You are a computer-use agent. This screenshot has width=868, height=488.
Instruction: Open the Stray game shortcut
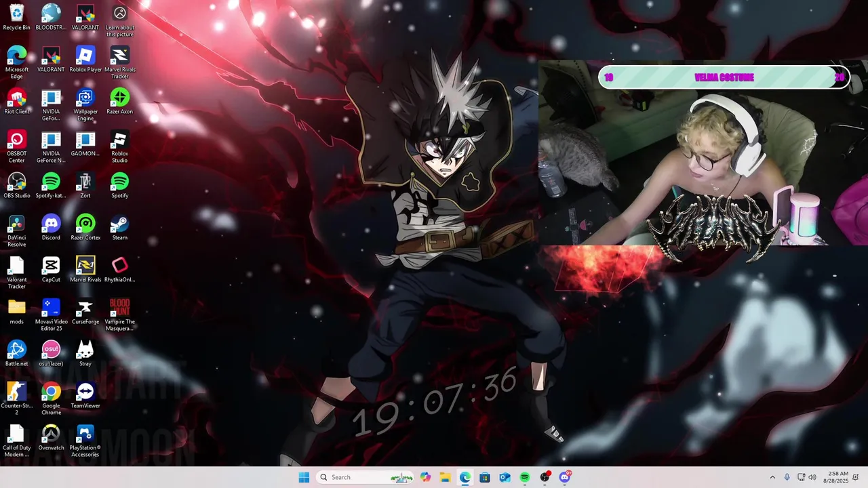click(x=85, y=354)
